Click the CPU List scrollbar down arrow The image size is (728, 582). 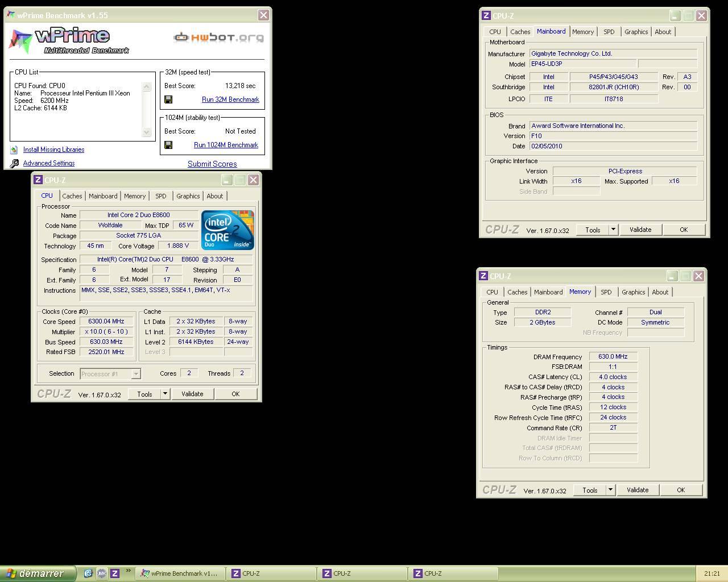point(146,132)
